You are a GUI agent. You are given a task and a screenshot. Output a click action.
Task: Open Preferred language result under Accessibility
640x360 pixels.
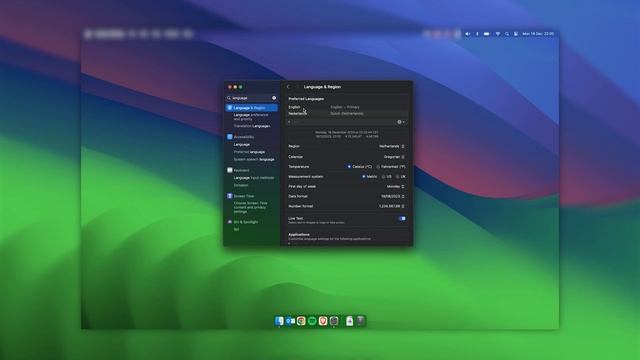point(249,152)
